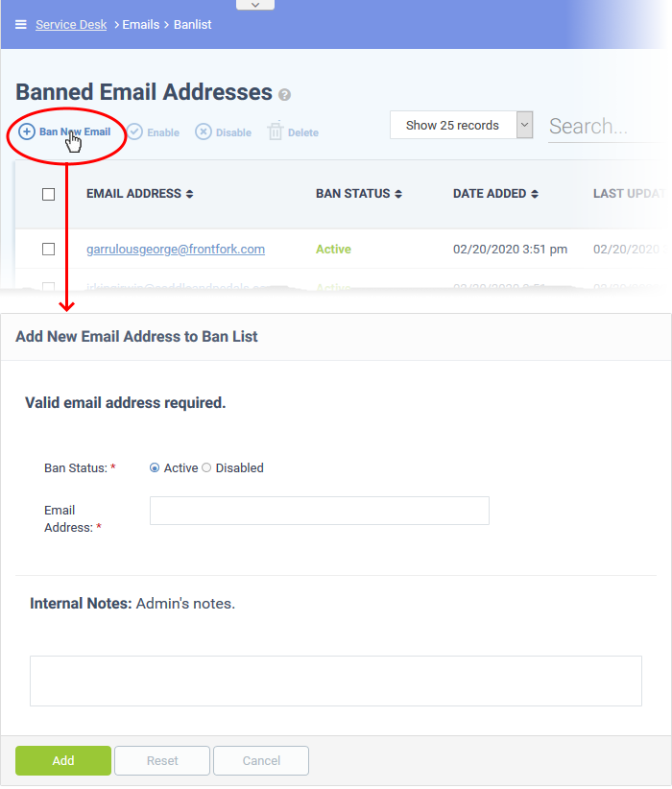
Task: Click the Reset button
Action: pyautogui.click(x=162, y=760)
